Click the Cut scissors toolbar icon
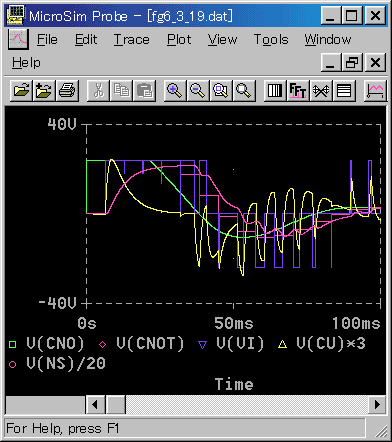Viewport: 392px width, 442px height. tap(98, 90)
